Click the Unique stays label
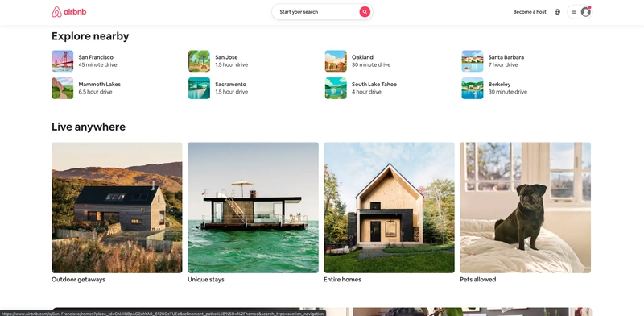 [206, 280]
